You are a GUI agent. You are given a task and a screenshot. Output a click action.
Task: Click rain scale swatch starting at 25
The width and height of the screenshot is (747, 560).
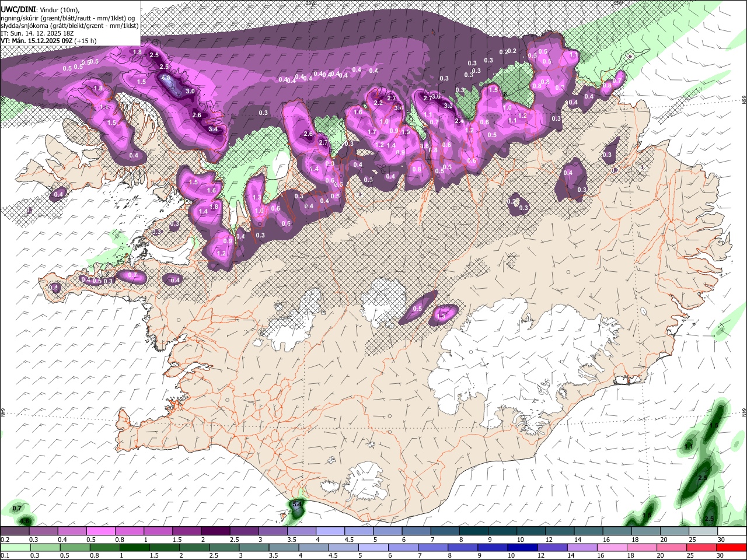click(x=701, y=547)
